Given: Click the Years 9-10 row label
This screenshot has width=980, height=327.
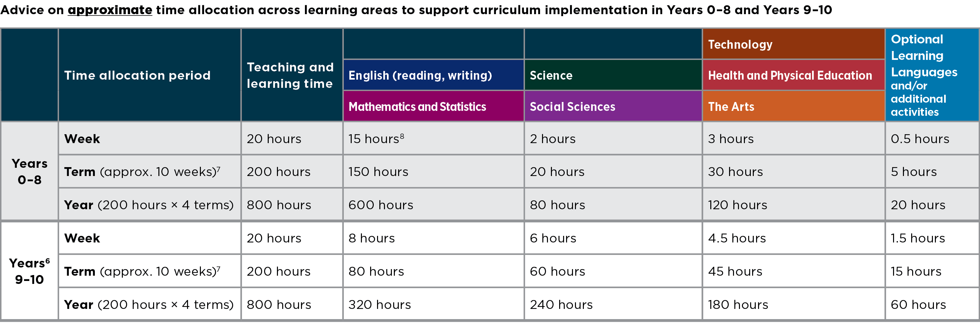Looking at the screenshot, I should pyautogui.click(x=29, y=271).
